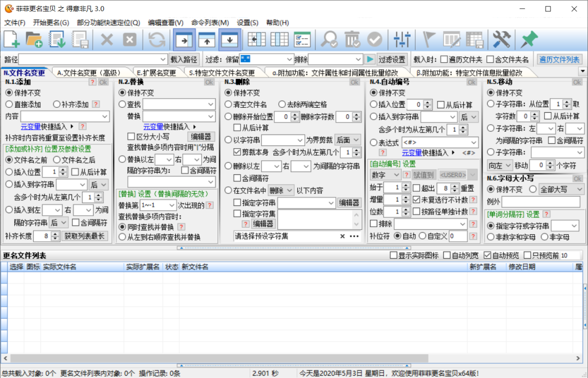Open the 后面 dropdown after 为界剪裁
588x378 pixels.
pos(347,140)
